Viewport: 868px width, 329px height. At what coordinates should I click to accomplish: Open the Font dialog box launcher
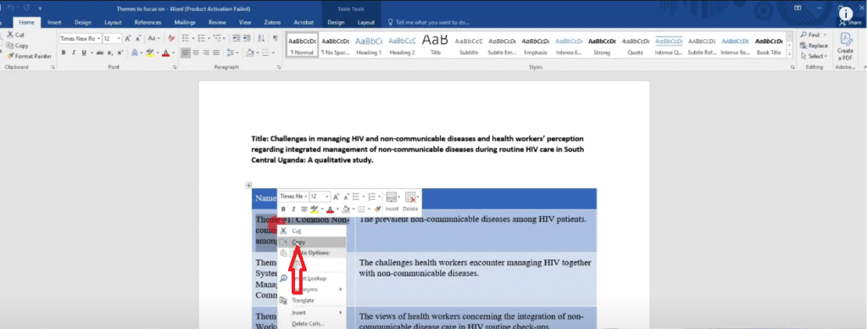tap(175, 67)
